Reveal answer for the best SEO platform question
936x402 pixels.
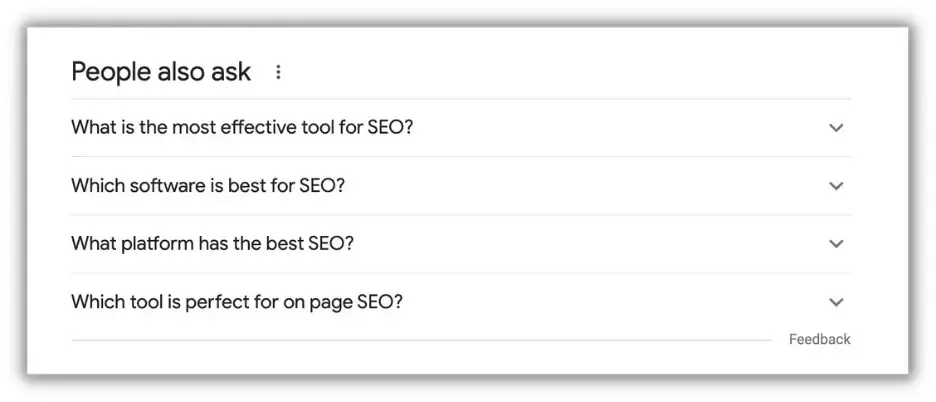[461, 244]
